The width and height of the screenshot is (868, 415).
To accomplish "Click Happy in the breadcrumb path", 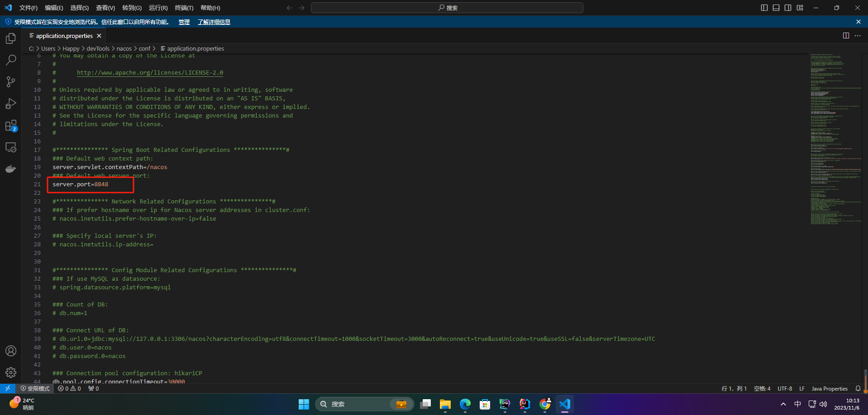I will [x=71, y=48].
